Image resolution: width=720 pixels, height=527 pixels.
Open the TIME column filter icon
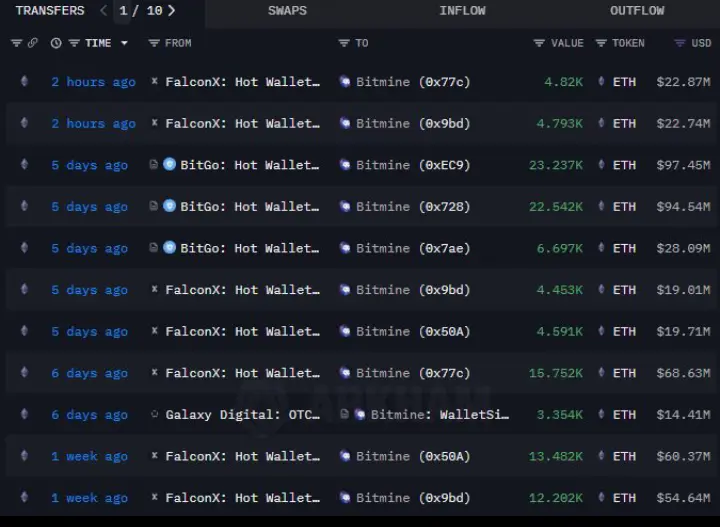74,43
